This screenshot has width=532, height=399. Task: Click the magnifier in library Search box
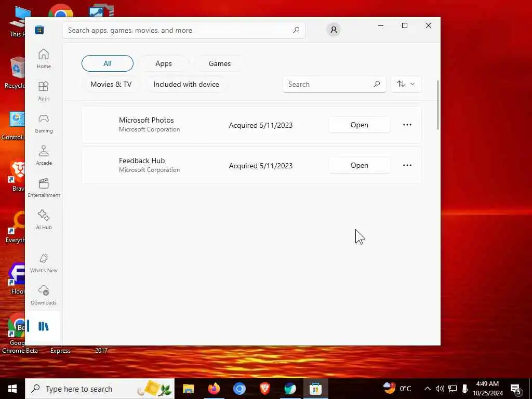pos(376,84)
